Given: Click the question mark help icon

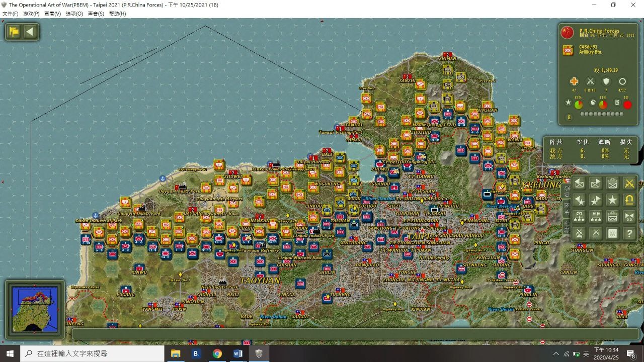Looking at the screenshot, I should (629, 233).
